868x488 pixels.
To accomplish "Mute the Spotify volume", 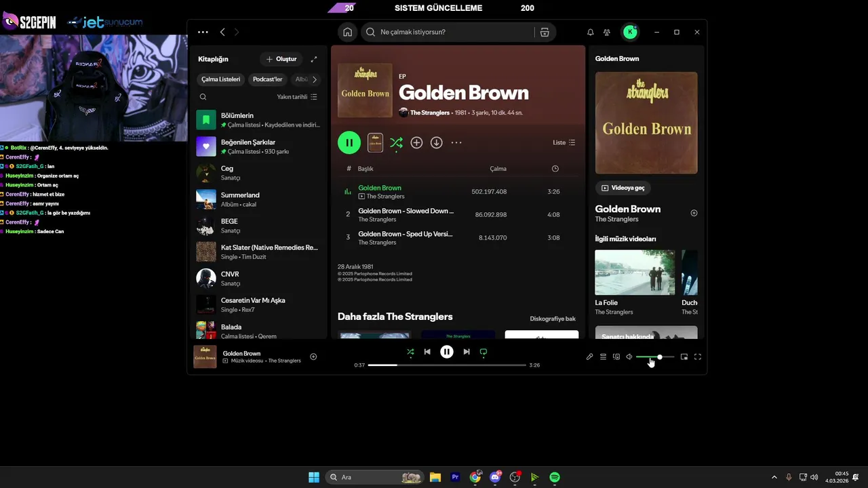I will pyautogui.click(x=629, y=357).
